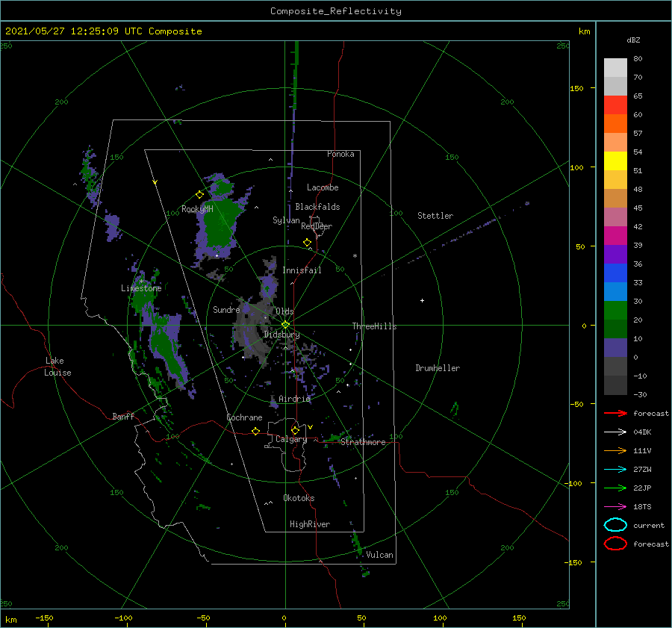Viewport: 672px width, 628px height.
Task: Pick the purple 36-39 dBZ color swatch
Action: click(x=615, y=255)
